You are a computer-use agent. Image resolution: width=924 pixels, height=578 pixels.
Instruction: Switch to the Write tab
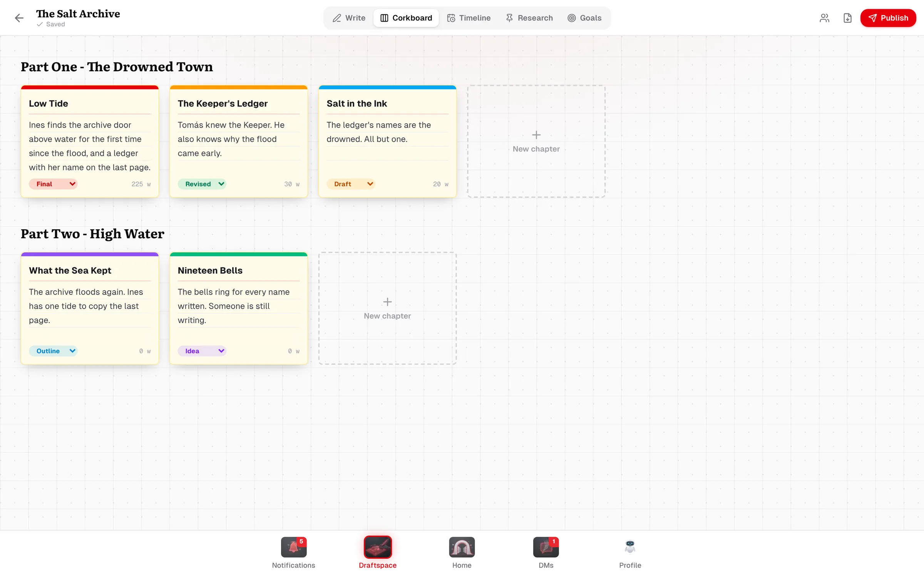(349, 18)
